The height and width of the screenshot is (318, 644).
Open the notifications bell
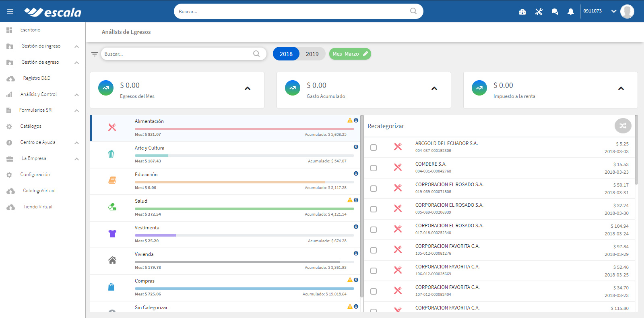pyautogui.click(x=571, y=12)
